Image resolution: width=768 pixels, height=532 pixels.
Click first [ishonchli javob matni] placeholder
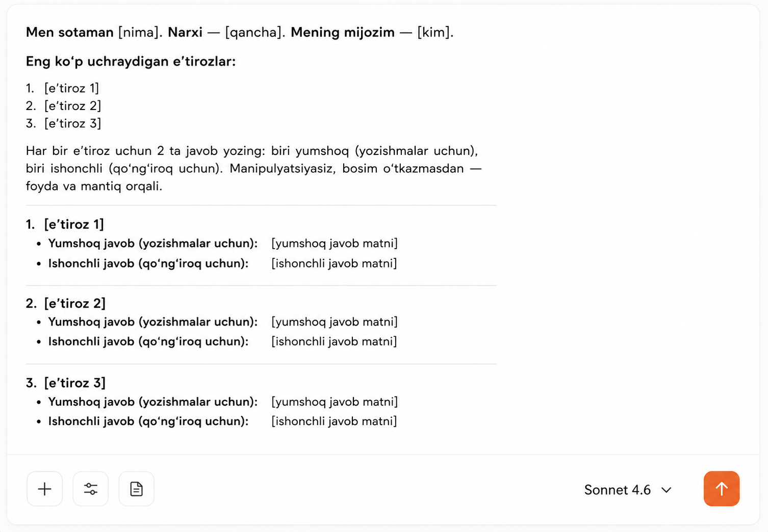pos(334,263)
